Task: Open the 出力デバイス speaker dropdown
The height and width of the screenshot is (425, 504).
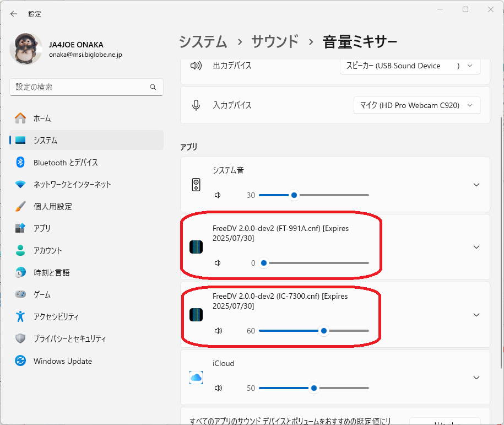Action: tap(410, 66)
